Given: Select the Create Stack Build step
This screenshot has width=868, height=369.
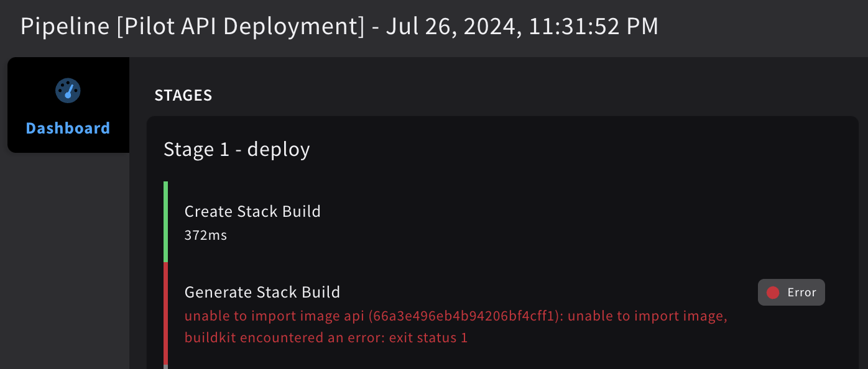Looking at the screenshot, I should tap(252, 212).
